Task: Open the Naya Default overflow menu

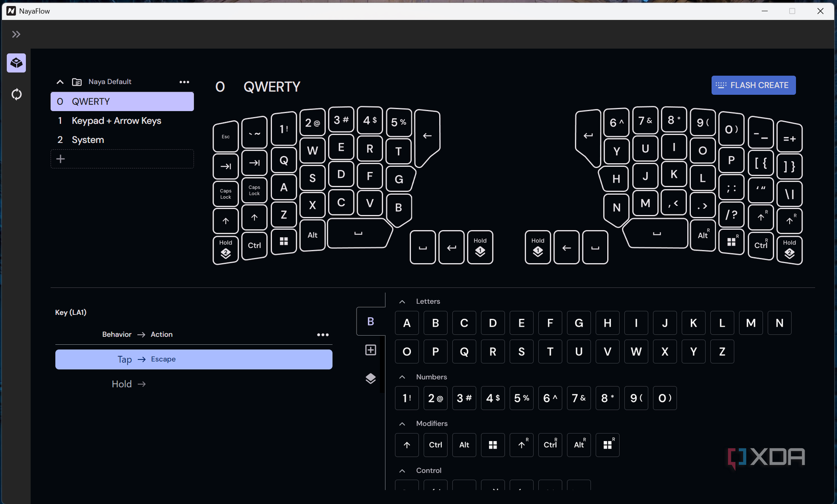Action: [185, 82]
